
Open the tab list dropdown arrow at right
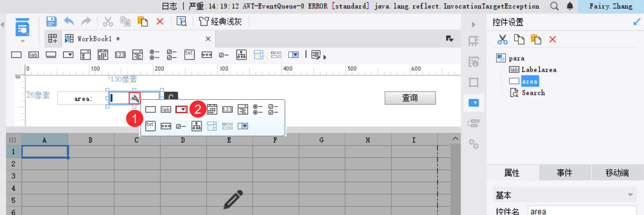[449, 38]
